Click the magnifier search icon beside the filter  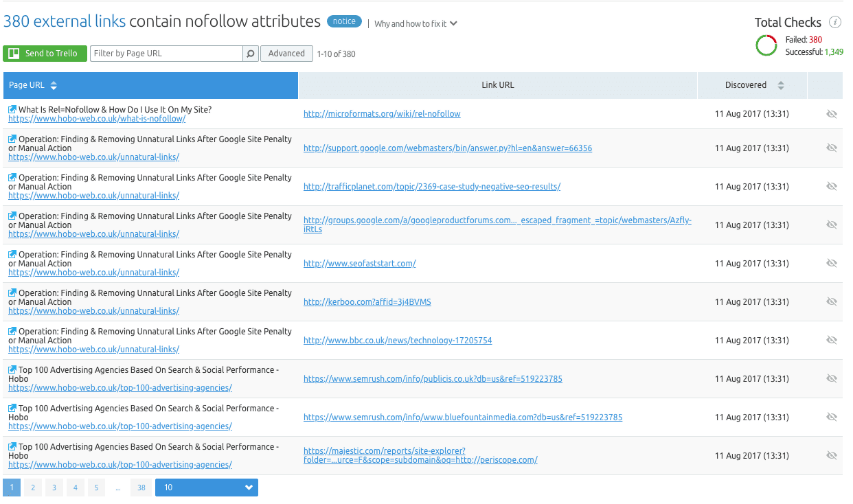[x=251, y=54]
